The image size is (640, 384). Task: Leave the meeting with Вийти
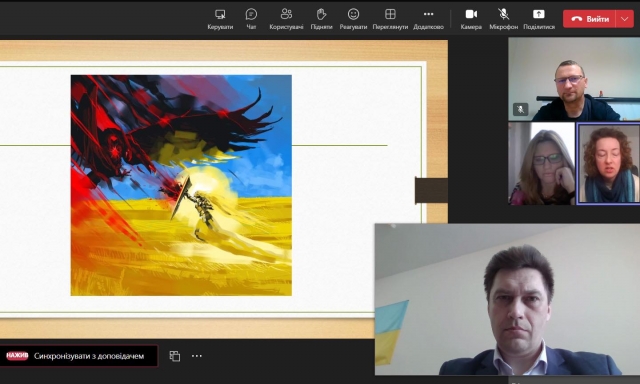589,19
